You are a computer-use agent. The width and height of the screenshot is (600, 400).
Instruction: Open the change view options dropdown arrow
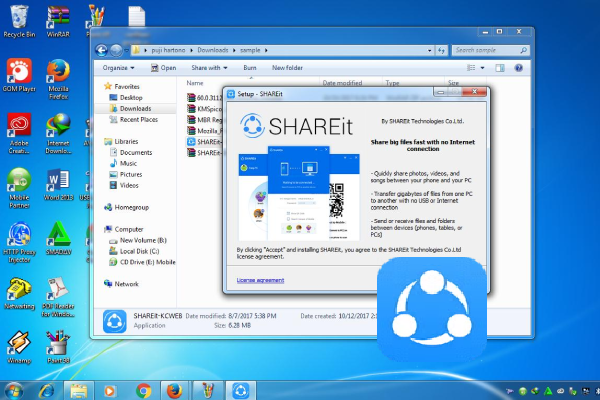(483, 68)
